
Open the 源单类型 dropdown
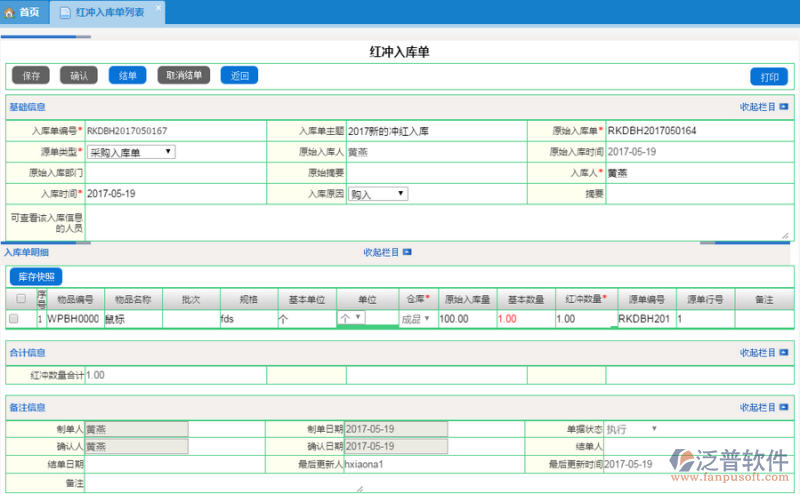coord(131,152)
